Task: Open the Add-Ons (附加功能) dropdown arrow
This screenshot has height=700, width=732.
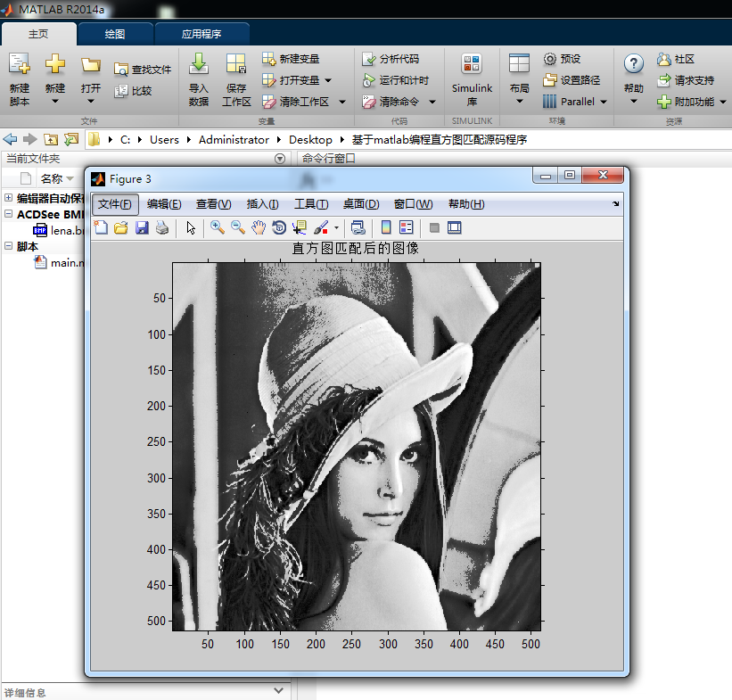Action: click(723, 102)
